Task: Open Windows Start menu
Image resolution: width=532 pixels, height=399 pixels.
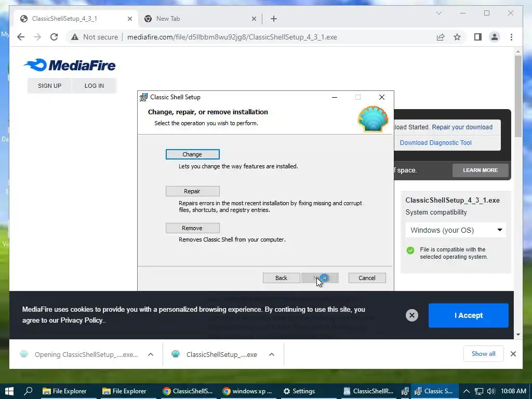Action: 9,391
